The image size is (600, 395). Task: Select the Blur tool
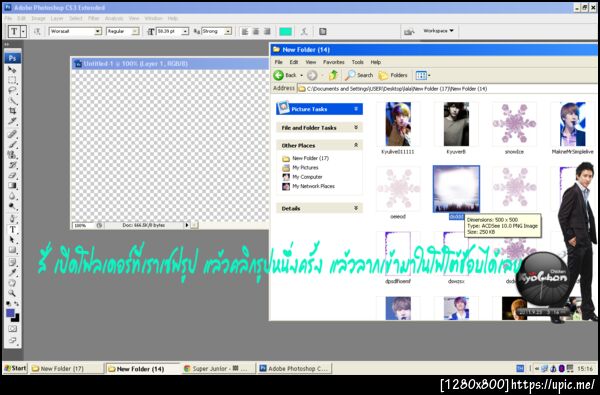[12, 196]
